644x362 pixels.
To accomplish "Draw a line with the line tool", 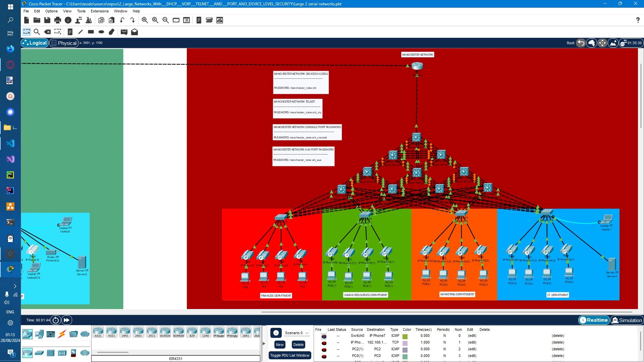I will pyautogui.click(x=80, y=32).
